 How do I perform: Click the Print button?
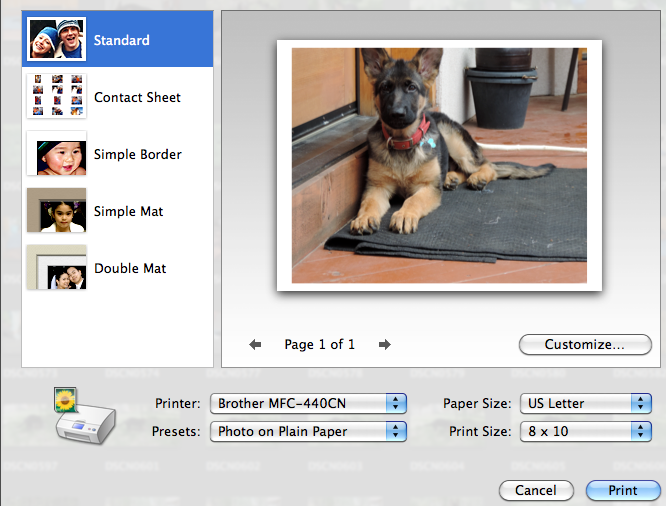pos(623,490)
